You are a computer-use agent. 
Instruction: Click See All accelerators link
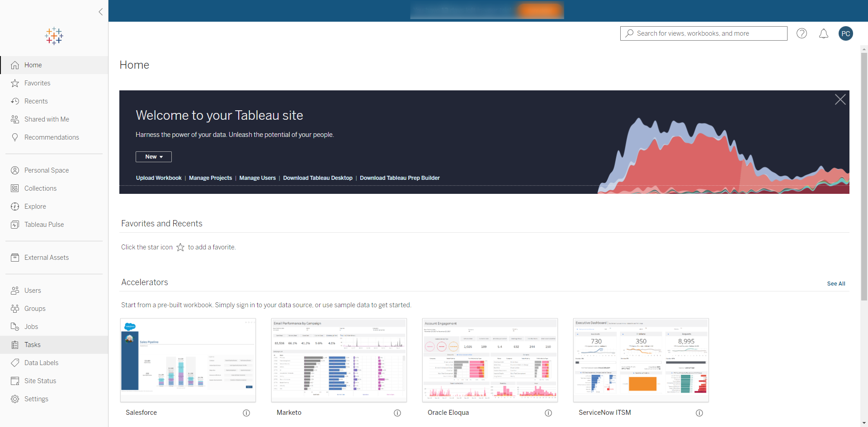coord(836,284)
